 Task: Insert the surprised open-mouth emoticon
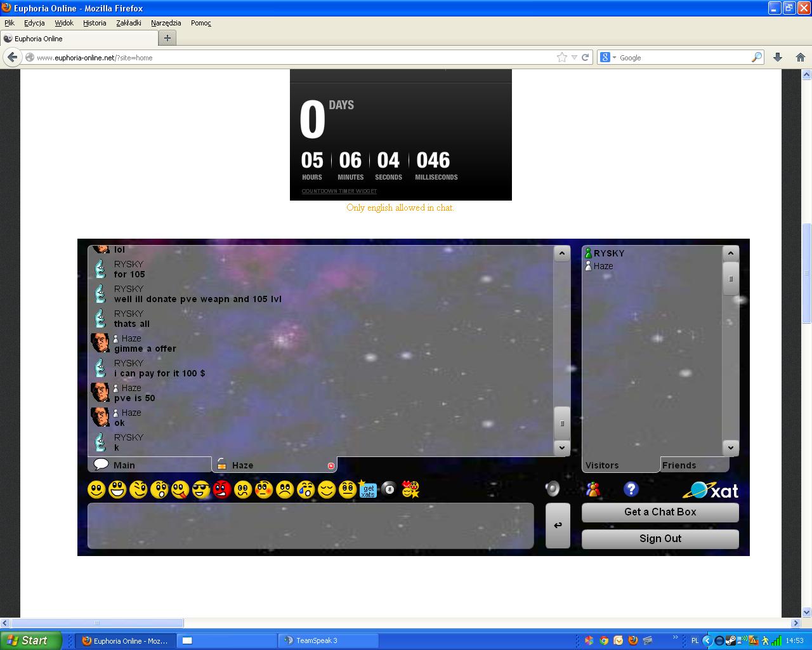coord(159,489)
